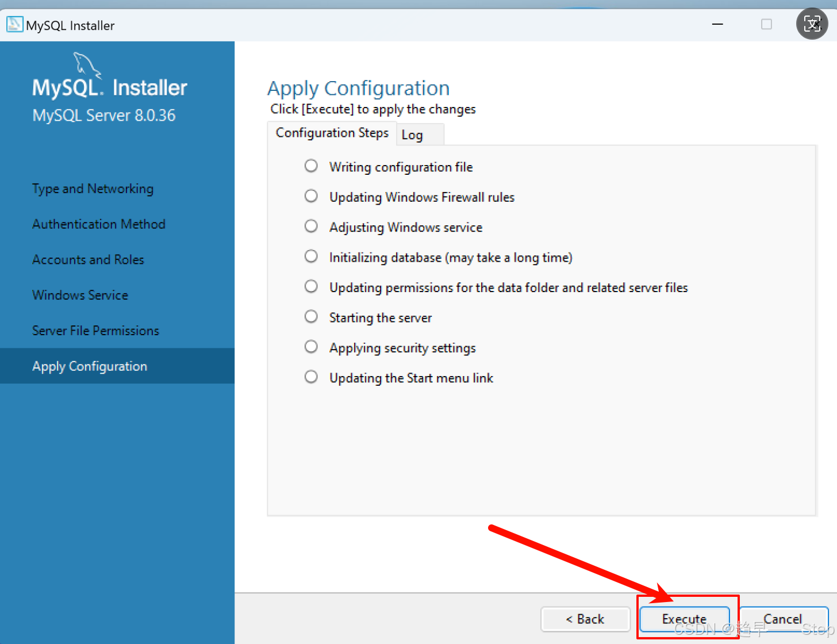
Task: Click the Initializing database status circle
Action: (311, 256)
